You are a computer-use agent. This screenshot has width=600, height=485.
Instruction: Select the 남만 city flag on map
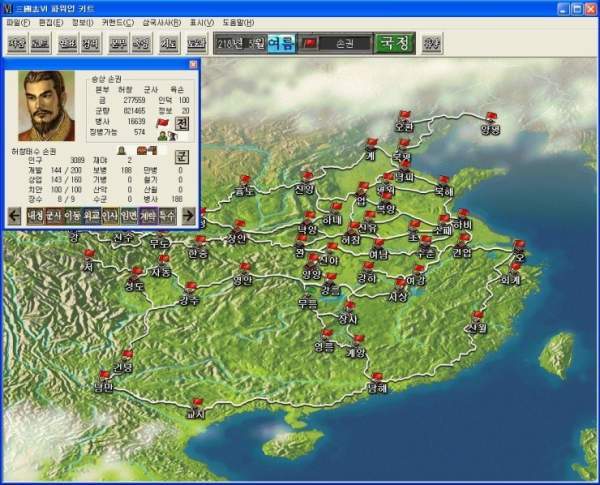pyautogui.click(x=104, y=376)
